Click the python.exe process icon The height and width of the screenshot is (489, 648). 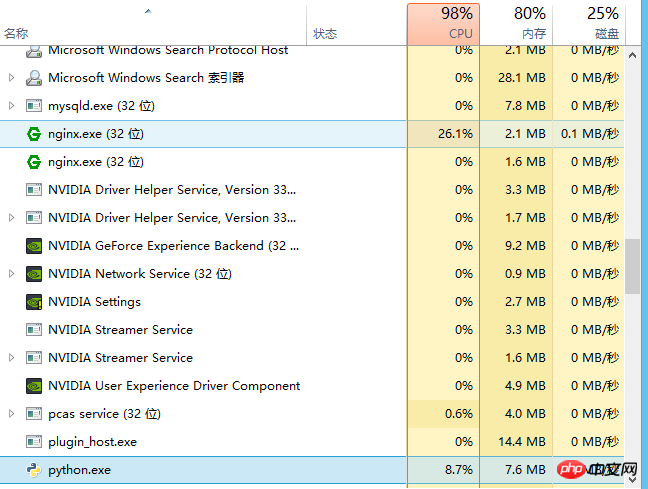[x=33, y=469]
